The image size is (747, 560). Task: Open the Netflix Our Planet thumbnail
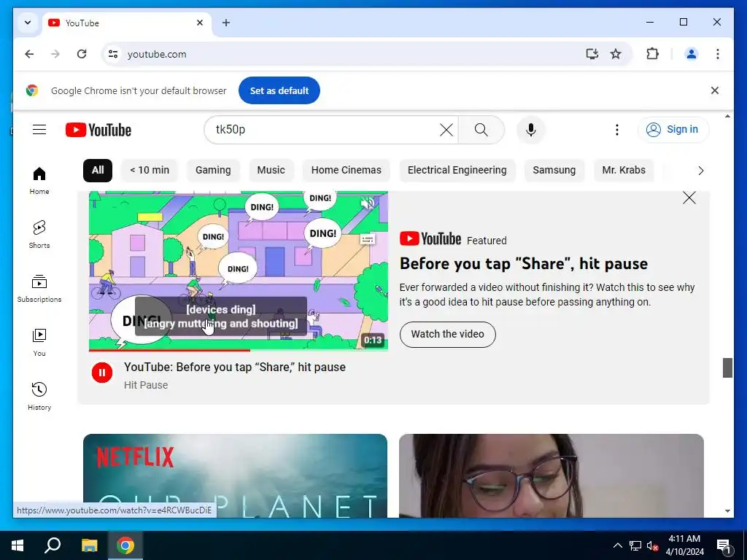tap(235, 475)
